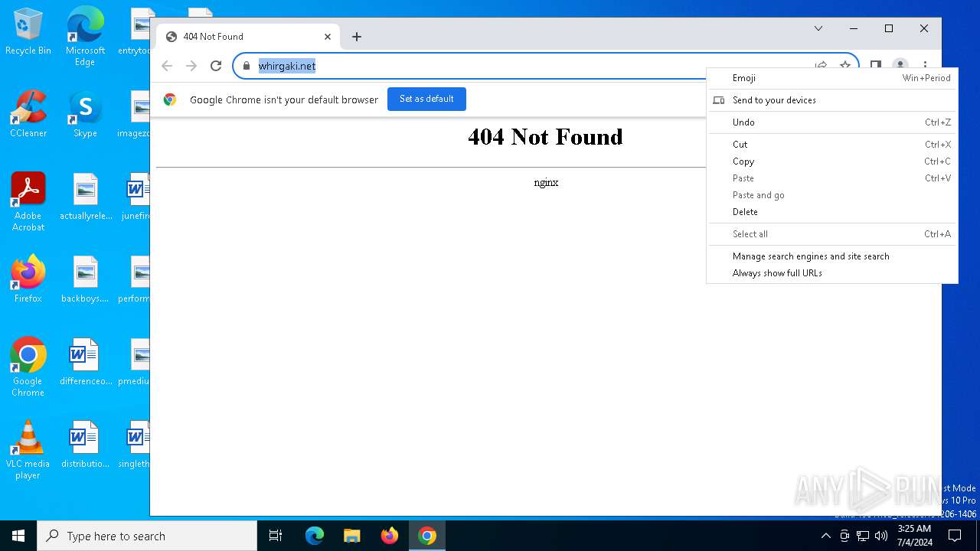
Task: Click the Type here to search box
Action: 147,536
